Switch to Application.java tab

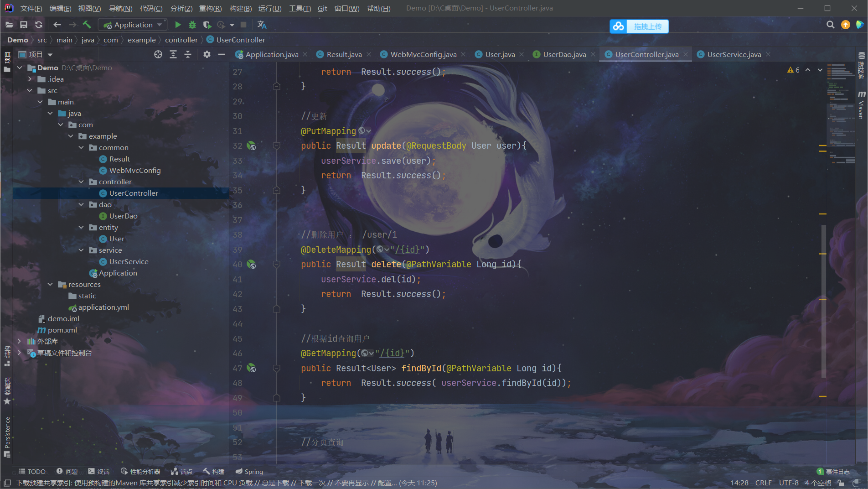point(272,54)
